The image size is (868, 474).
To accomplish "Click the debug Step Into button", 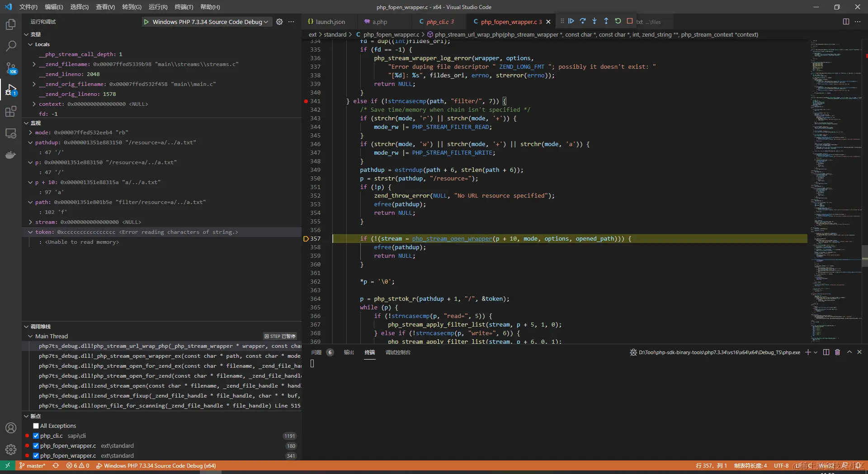I will pyautogui.click(x=594, y=21).
